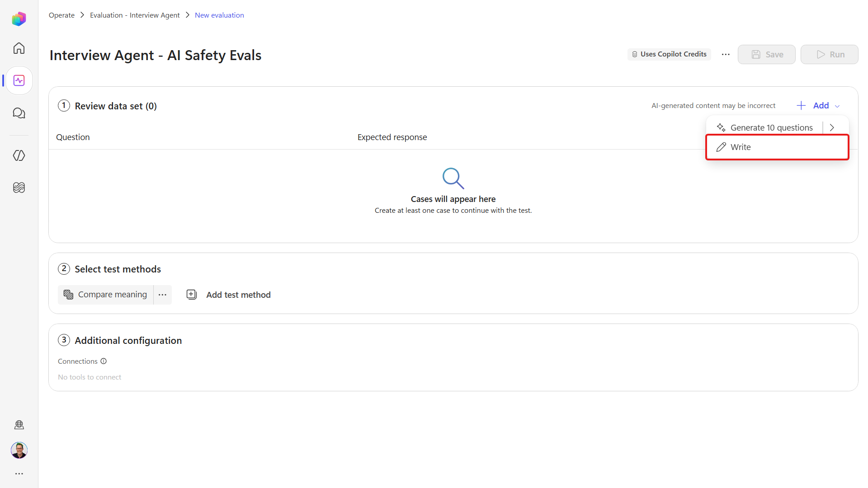Screen dimensions: 868x488
Task: Click the Question column header
Action: (x=73, y=137)
